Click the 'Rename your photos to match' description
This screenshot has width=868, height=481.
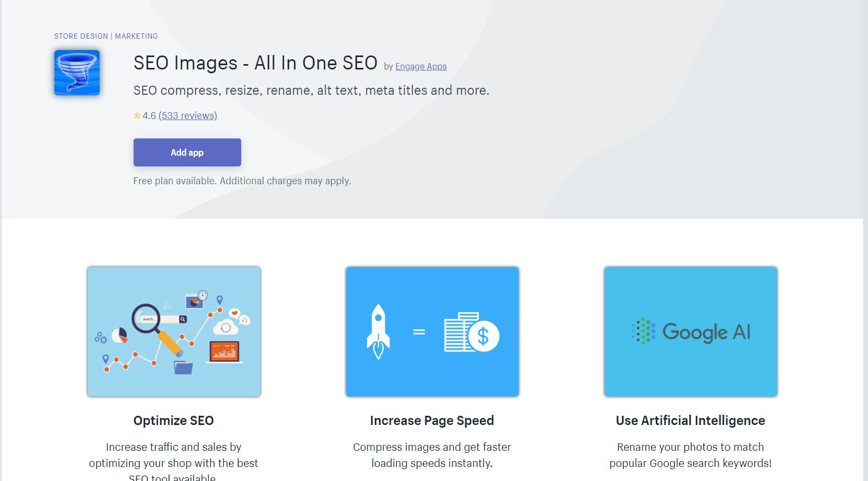pyautogui.click(x=691, y=455)
